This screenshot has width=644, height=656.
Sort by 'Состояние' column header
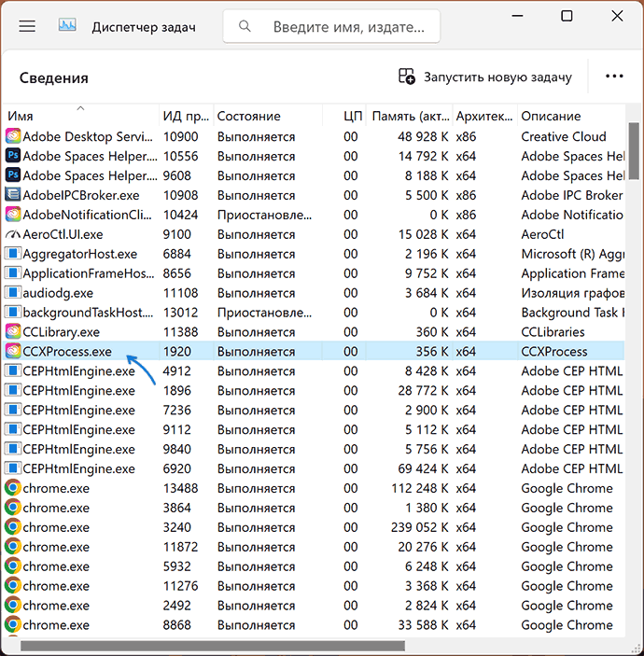pyautogui.click(x=268, y=116)
